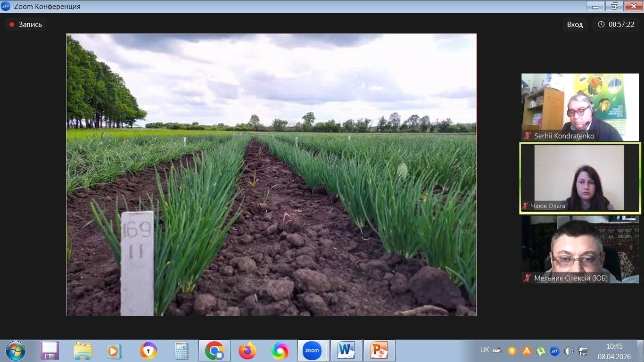Switch to Zoom via taskbar icon
The image size is (644, 362).
[x=312, y=351]
